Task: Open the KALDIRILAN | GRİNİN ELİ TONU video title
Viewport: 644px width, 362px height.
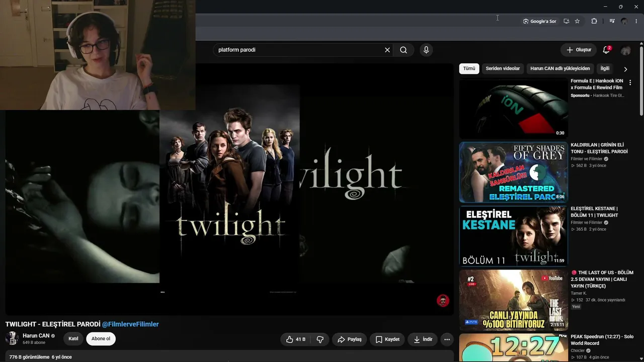Action: [x=599, y=148]
